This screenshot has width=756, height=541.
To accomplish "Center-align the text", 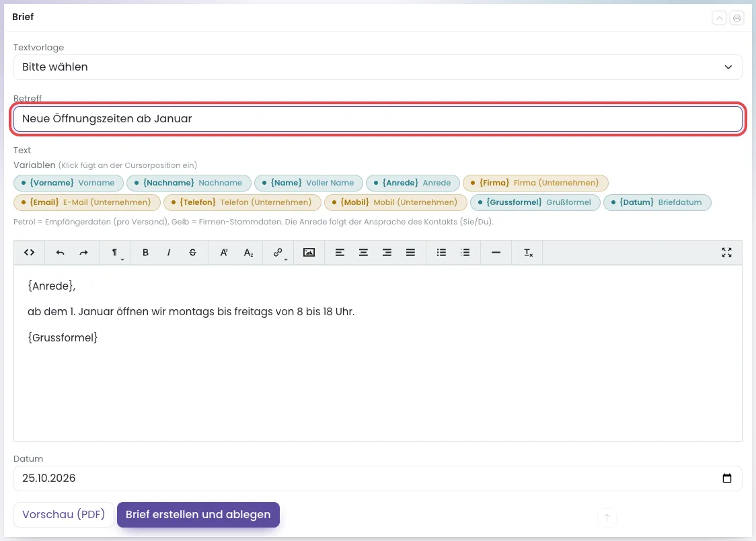I will click(x=363, y=253).
